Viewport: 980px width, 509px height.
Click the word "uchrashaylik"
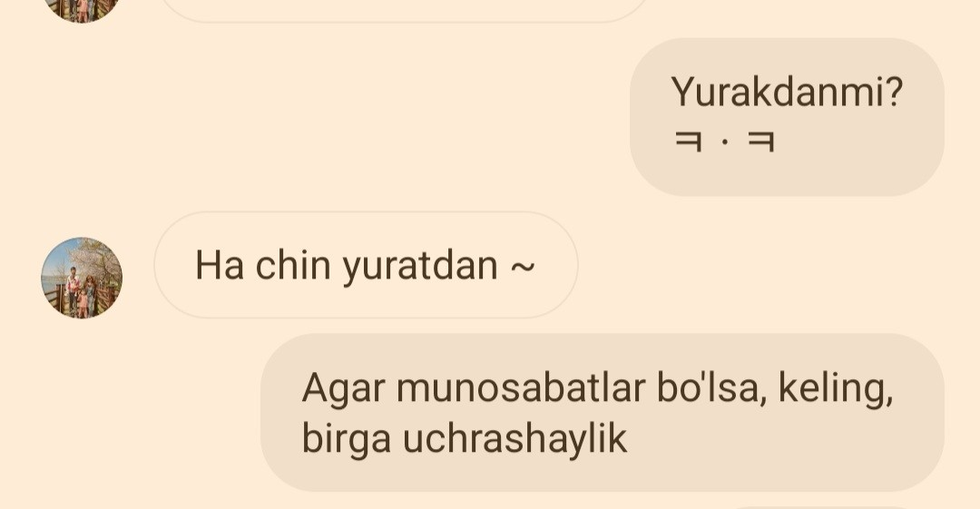click(x=514, y=437)
